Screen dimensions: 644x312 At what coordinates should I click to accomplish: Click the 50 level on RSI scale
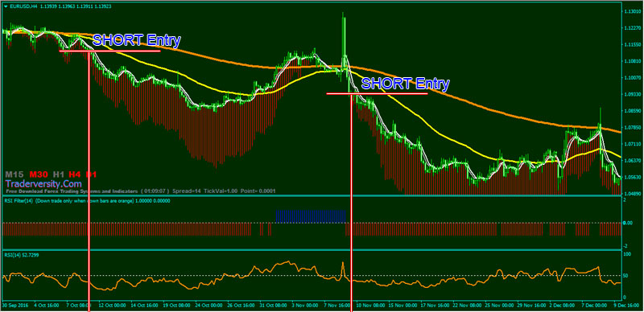pos(625,276)
